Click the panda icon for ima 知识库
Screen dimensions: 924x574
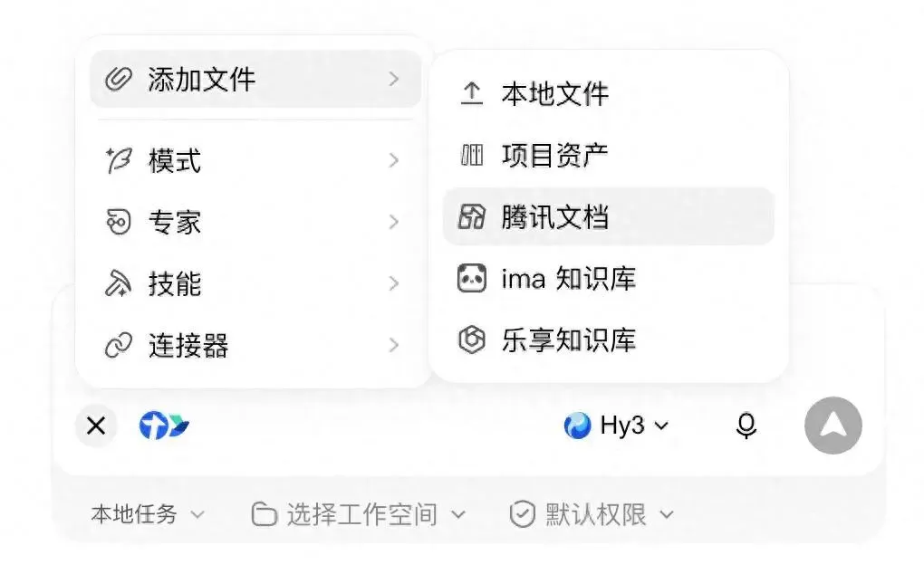pyautogui.click(x=472, y=279)
